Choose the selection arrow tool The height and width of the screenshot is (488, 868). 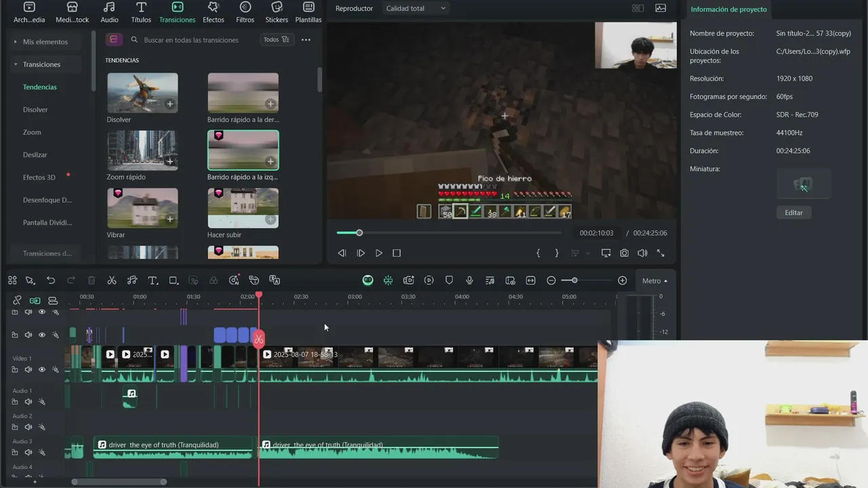click(x=31, y=280)
